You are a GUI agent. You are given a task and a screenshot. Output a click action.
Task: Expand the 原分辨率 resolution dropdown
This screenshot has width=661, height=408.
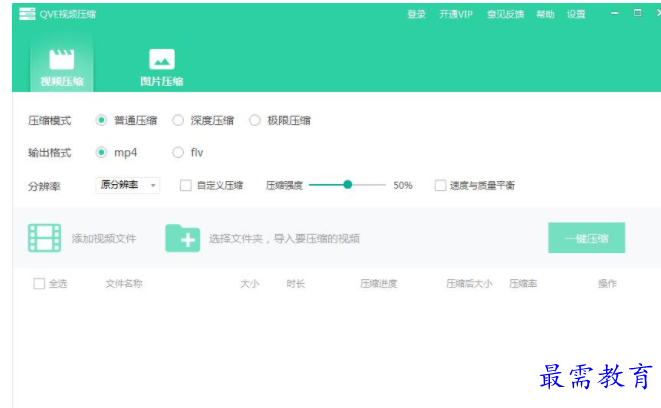coord(127,185)
